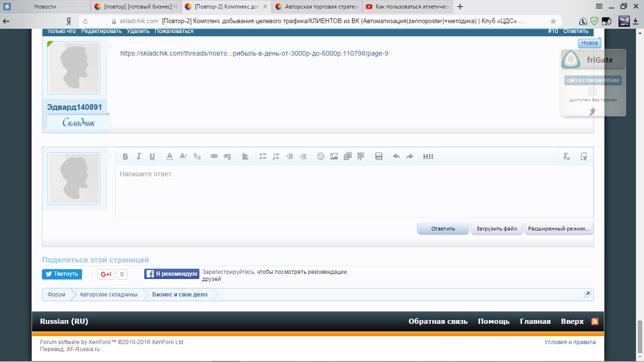This screenshot has height=362, width=644.
Task: Open the browser downloads icon
Action: pos(635,21)
